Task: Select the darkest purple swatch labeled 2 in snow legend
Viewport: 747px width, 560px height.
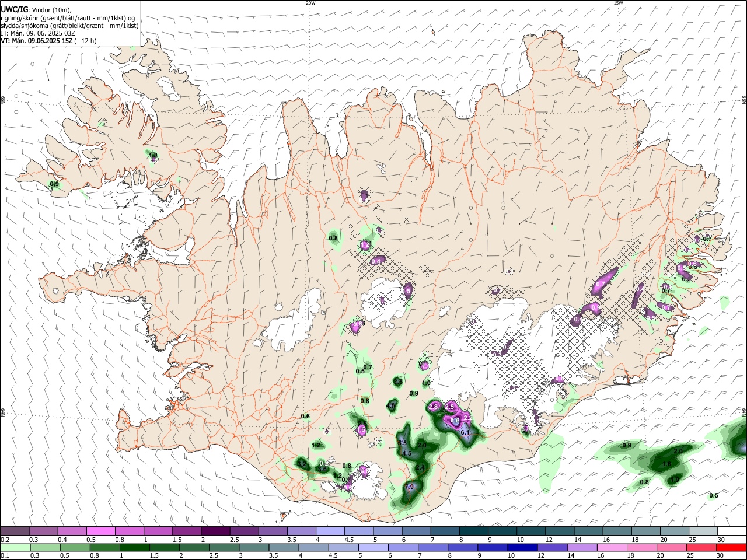Action: point(215,531)
